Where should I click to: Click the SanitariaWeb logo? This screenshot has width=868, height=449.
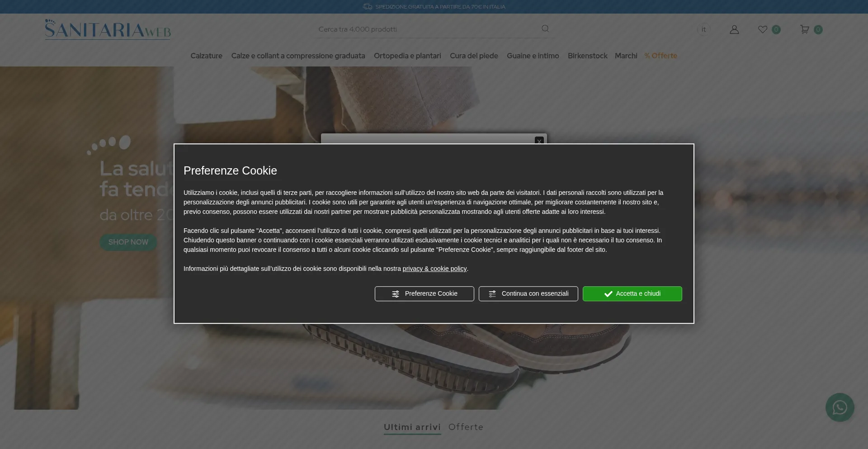[x=108, y=29]
